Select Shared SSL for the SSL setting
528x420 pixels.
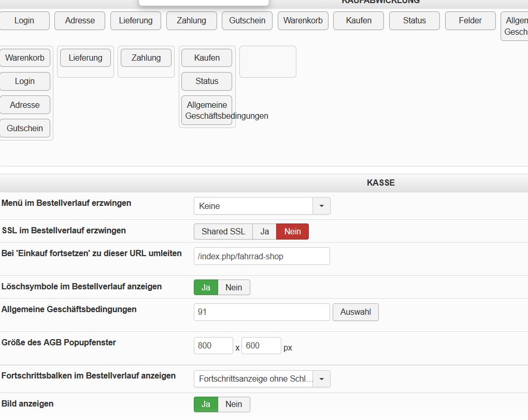coord(223,232)
